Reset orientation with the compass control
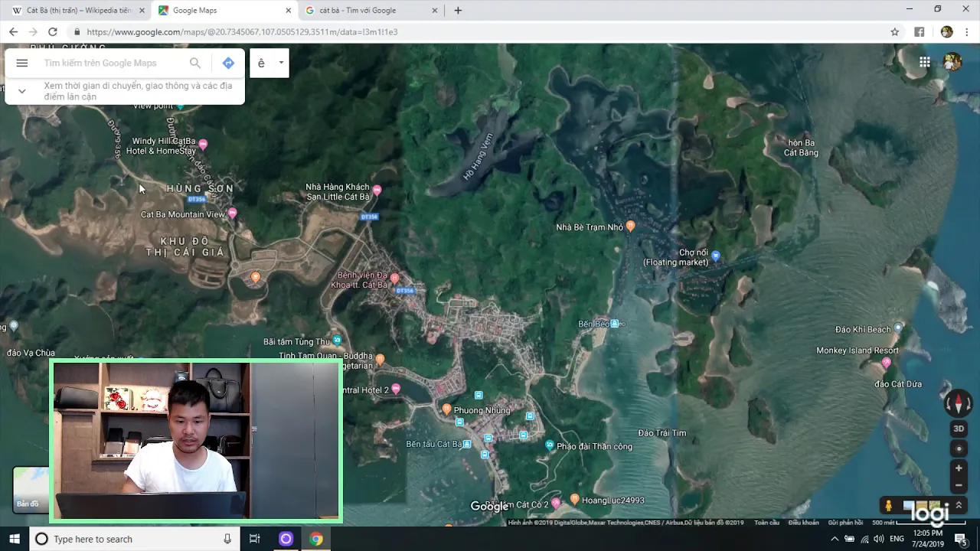Viewport: 980px width, 551px height. (x=958, y=403)
